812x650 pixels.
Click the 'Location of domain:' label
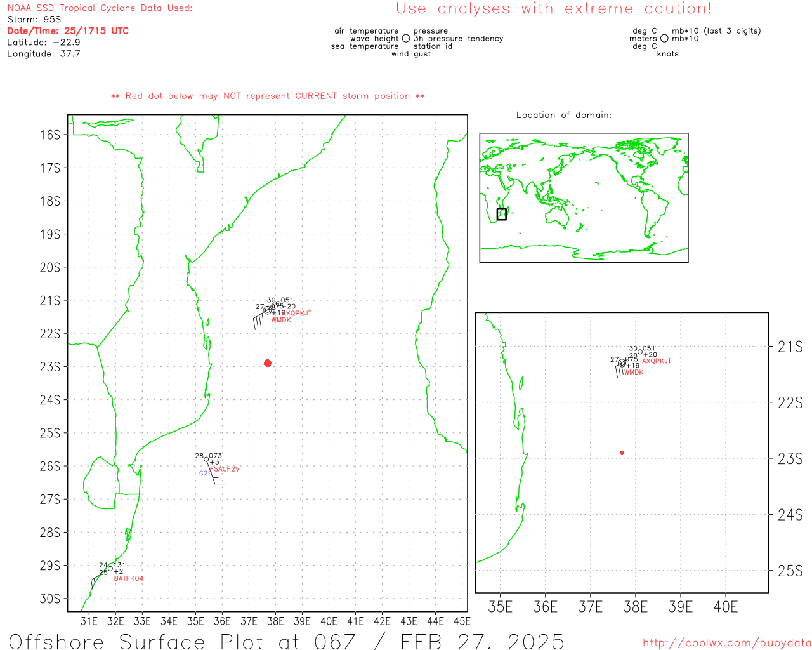(x=564, y=115)
